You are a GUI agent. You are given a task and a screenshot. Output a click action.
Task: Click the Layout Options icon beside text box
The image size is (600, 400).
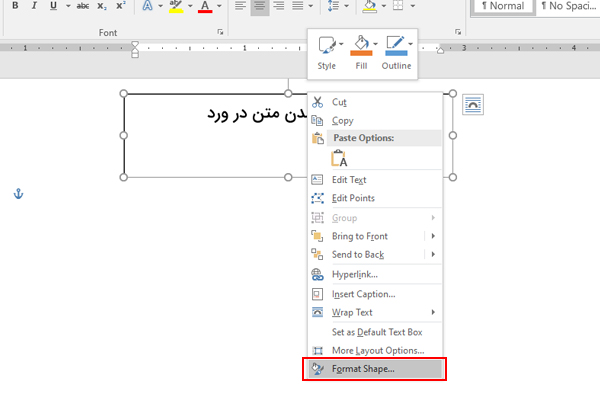473,103
